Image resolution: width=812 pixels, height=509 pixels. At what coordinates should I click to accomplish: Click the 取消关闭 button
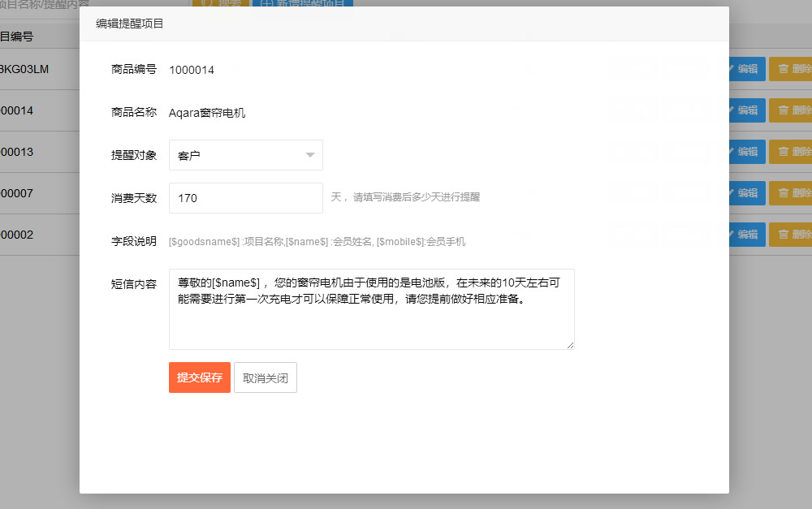coord(266,377)
